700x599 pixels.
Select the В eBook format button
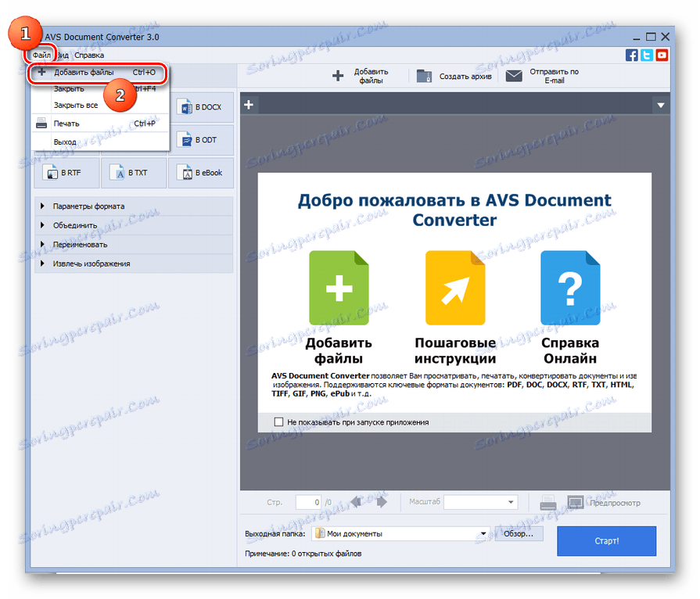(x=201, y=173)
